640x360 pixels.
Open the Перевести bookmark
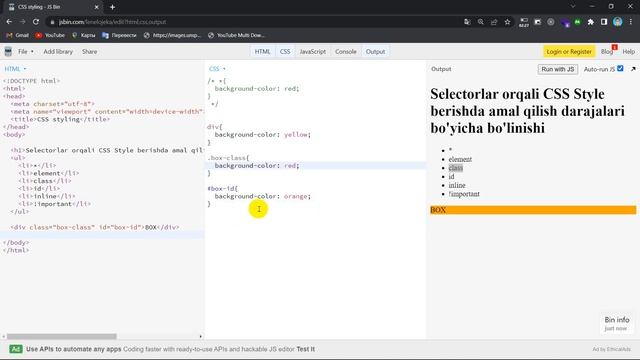[119, 35]
